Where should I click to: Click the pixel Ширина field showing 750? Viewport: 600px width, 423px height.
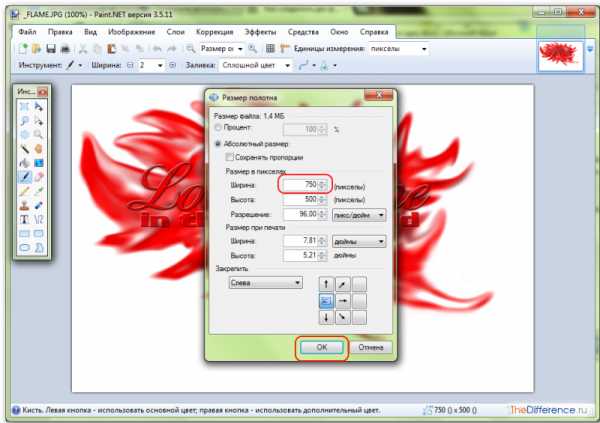point(305,185)
